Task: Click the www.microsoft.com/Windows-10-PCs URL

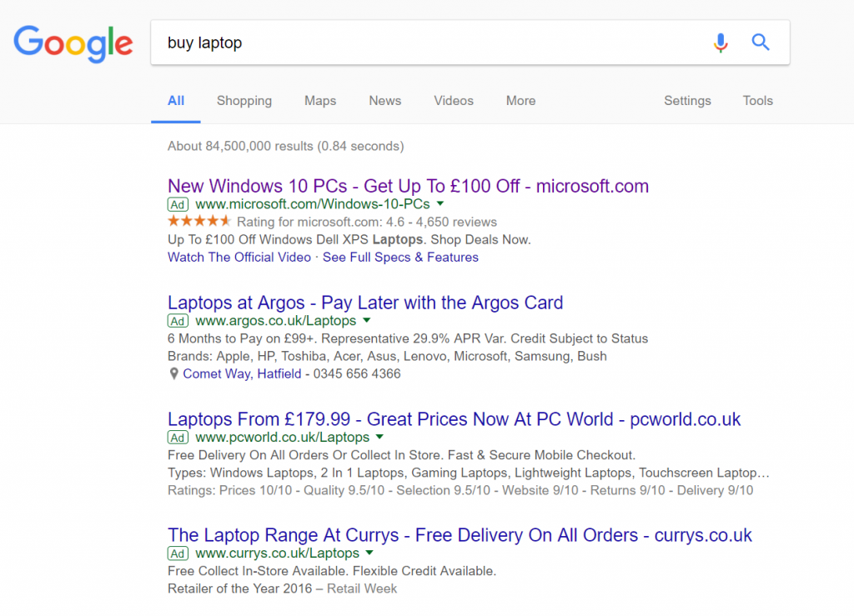Action: (313, 204)
